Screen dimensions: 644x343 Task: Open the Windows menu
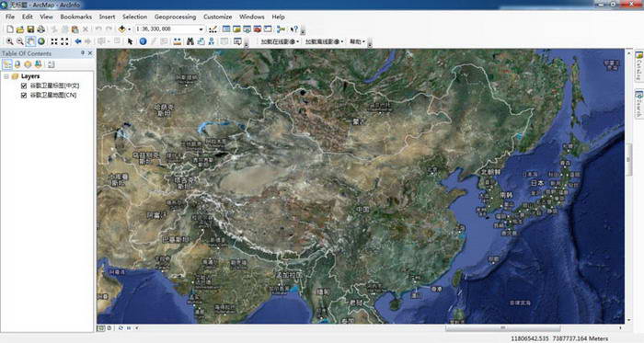pyautogui.click(x=252, y=17)
